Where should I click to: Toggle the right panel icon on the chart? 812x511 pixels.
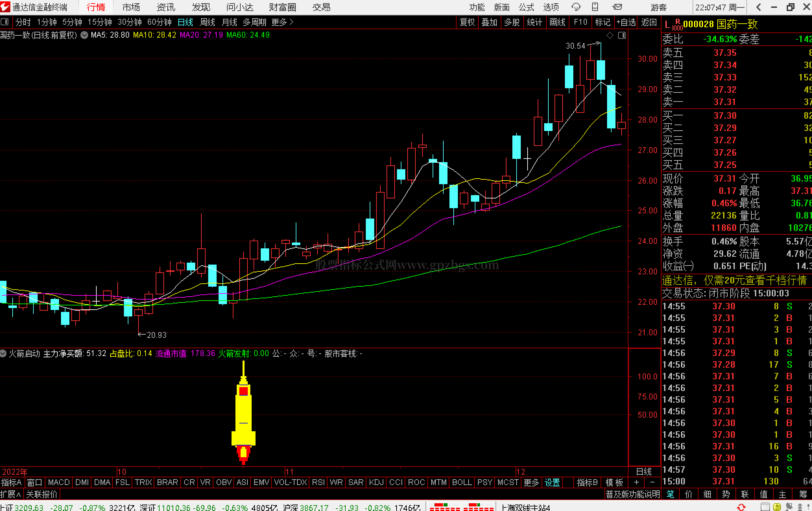(622, 35)
